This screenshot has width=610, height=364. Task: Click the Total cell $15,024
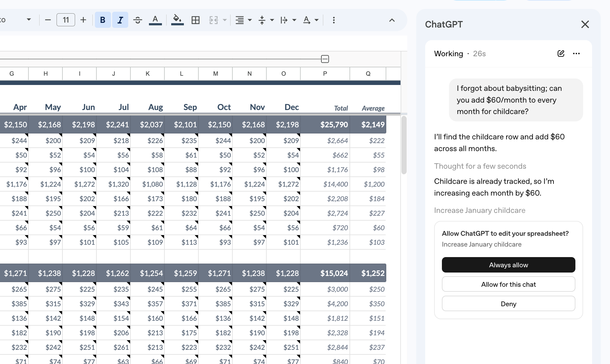point(325,273)
